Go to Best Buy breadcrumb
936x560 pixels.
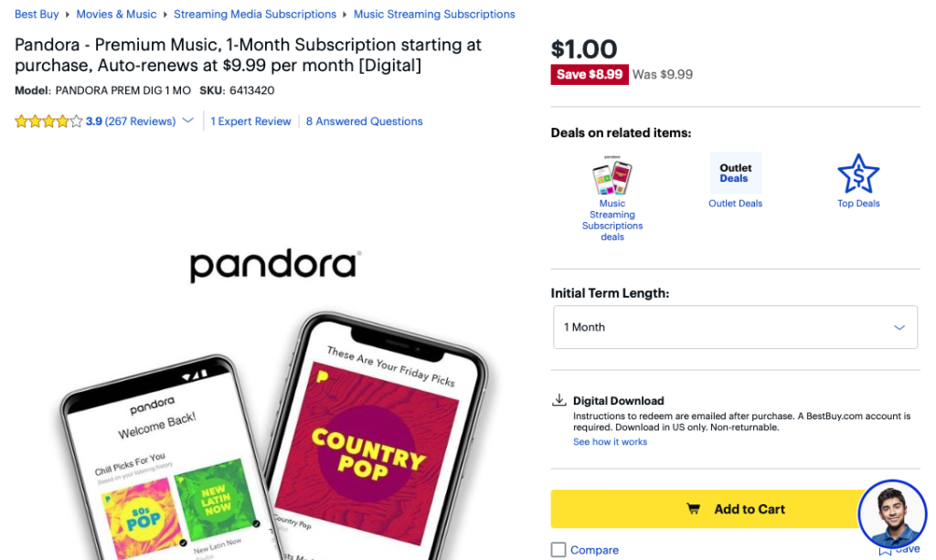37,15
